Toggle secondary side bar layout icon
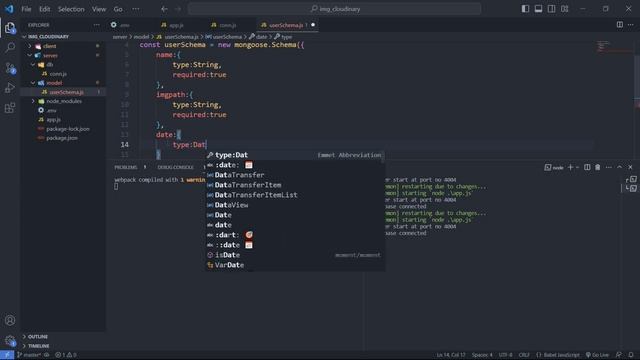640x360 pixels. [551, 9]
